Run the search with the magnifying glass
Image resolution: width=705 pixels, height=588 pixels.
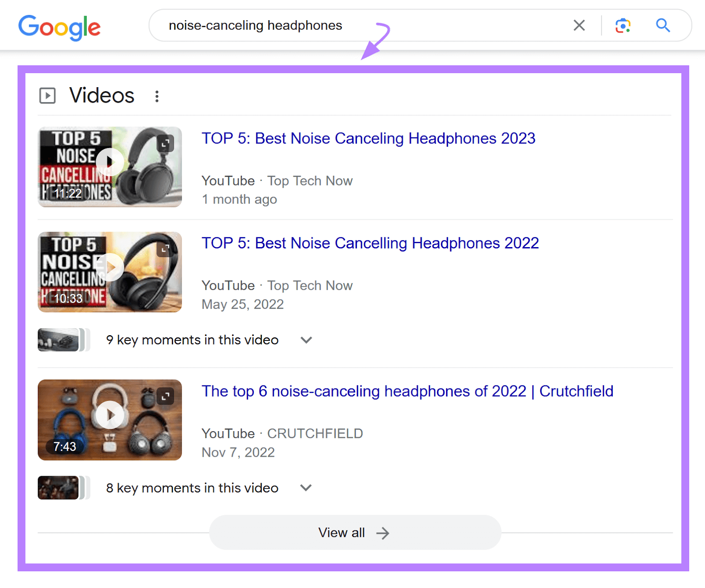click(x=663, y=26)
